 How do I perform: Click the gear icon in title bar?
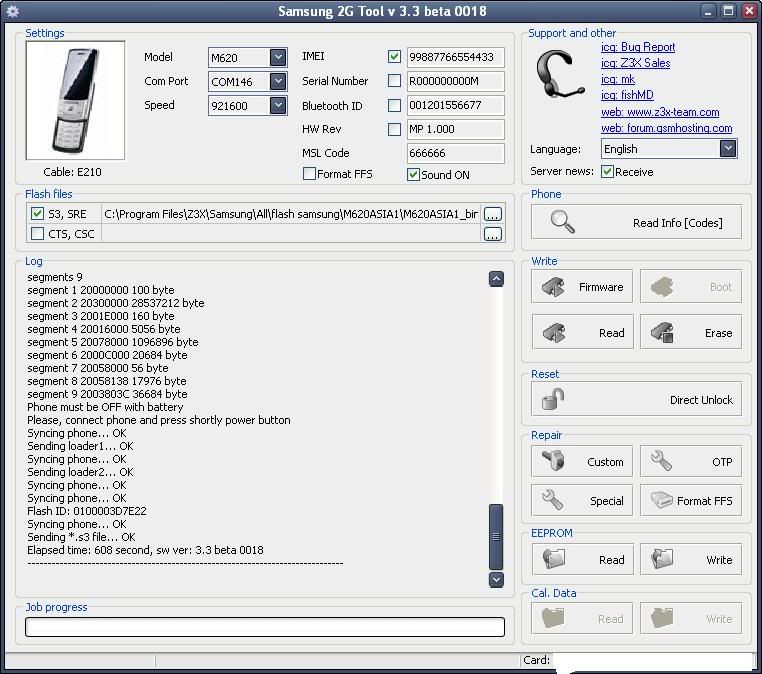click(13, 11)
